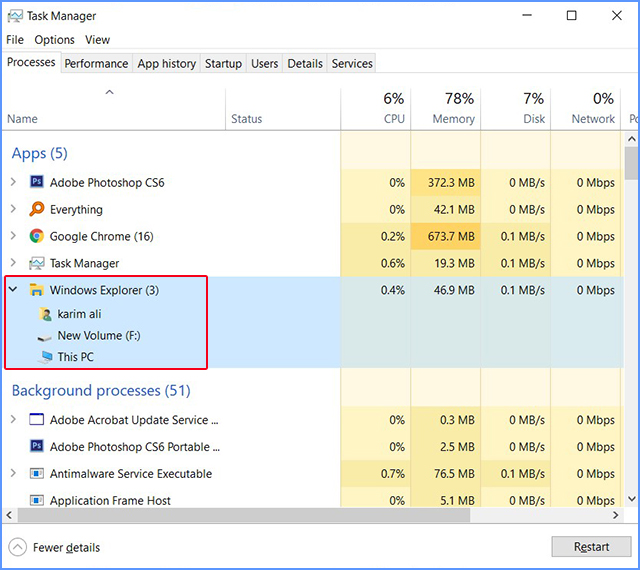The width and height of the screenshot is (640, 570).
Task: Click the Application Frame Host icon
Action: (37, 500)
